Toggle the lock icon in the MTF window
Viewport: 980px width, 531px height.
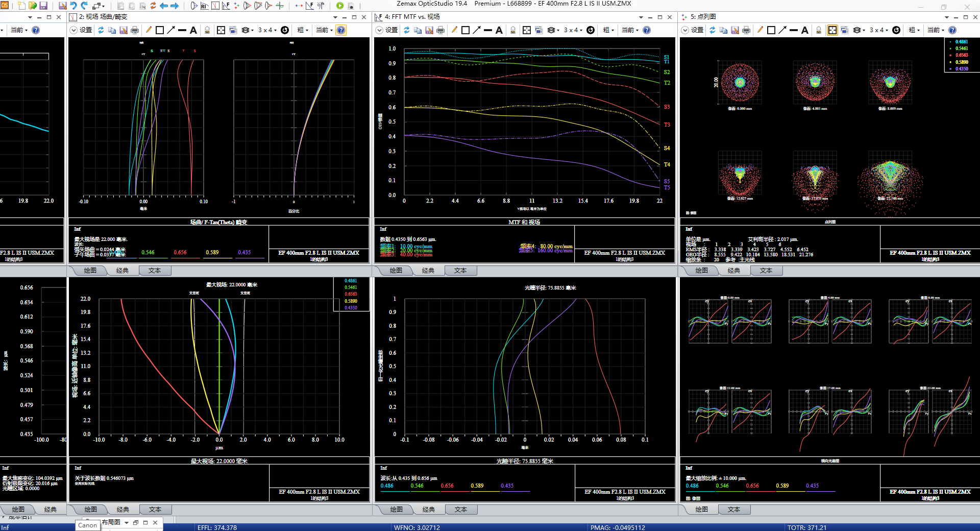coord(513,30)
